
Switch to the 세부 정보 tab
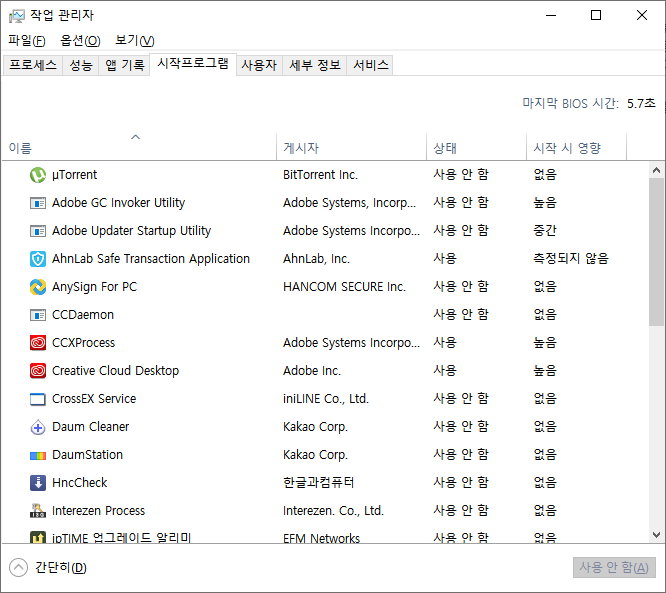[315, 65]
